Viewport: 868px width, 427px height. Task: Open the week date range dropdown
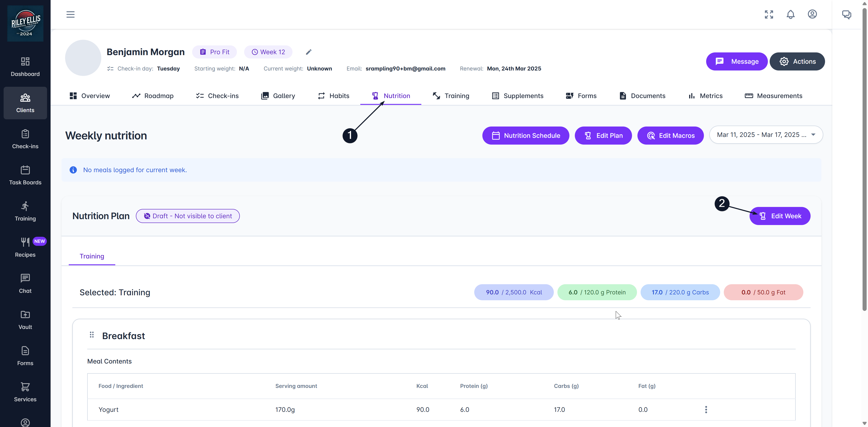pos(766,135)
